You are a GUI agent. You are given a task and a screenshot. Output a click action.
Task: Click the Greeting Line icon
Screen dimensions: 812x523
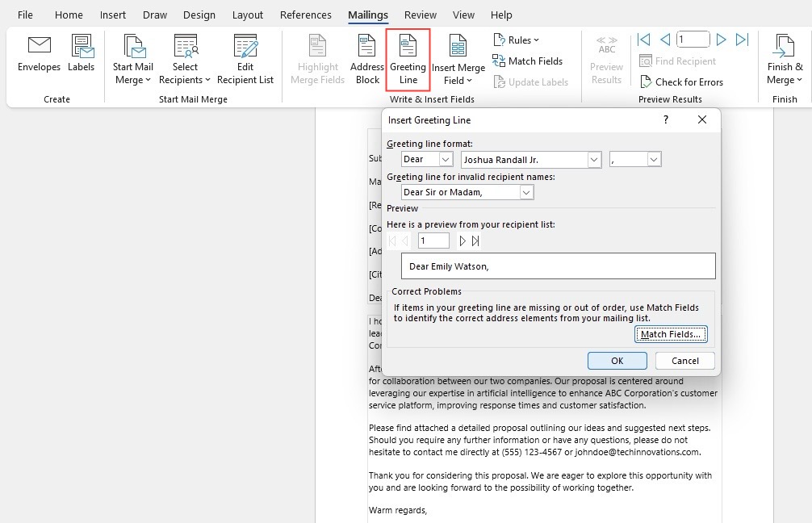tap(408, 59)
